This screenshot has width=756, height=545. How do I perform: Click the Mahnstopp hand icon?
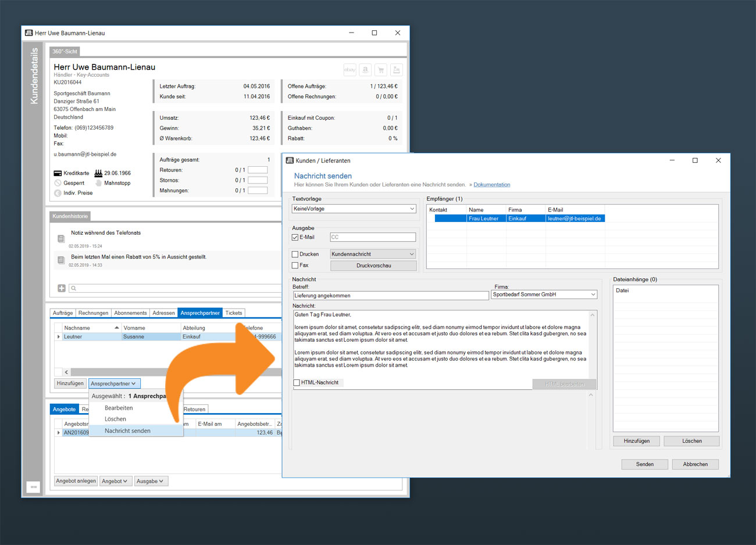pyautogui.click(x=98, y=183)
